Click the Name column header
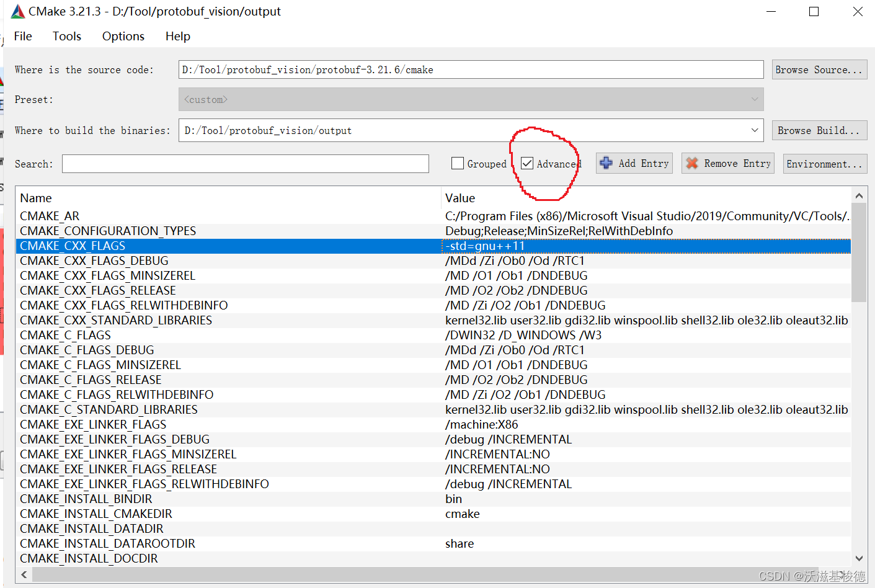This screenshot has height=588, width=875. tap(228, 198)
